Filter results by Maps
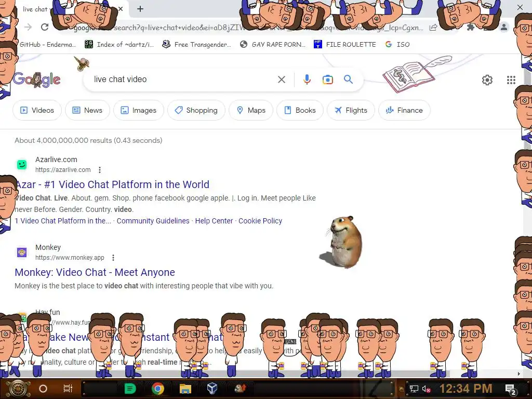Viewport: 532px width, 399px height. point(251,110)
